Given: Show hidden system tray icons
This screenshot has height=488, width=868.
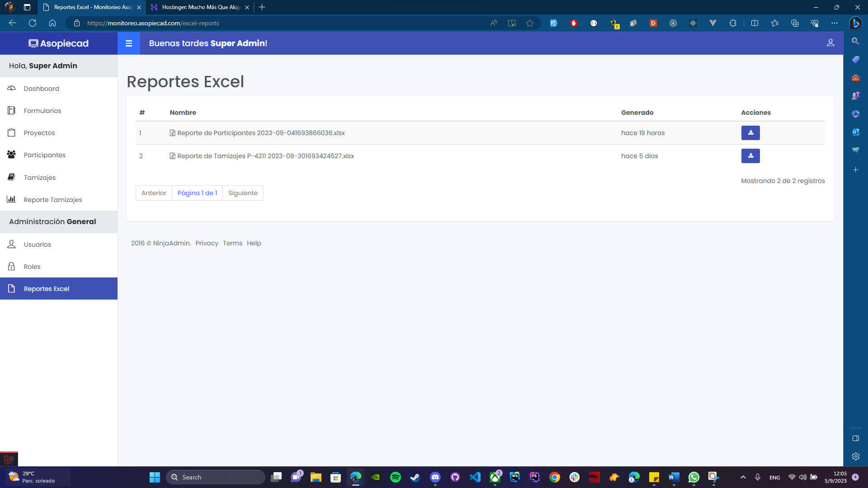Looking at the screenshot, I should pyautogui.click(x=743, y=477).
